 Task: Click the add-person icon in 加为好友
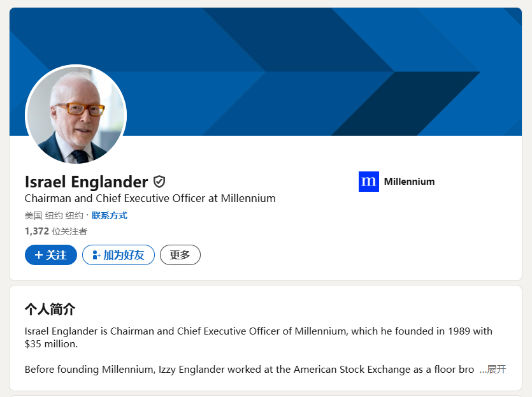96,255
